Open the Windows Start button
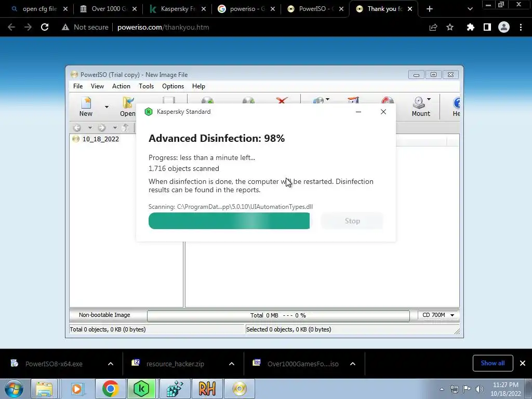Image resolution: width=532 pixels, height=399 pixels. coord(14,389)
